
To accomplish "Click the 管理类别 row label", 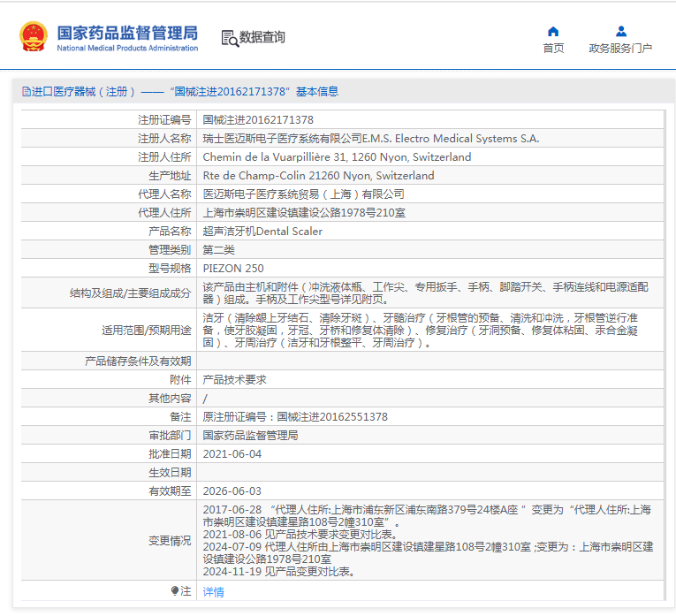I will 170,249.
